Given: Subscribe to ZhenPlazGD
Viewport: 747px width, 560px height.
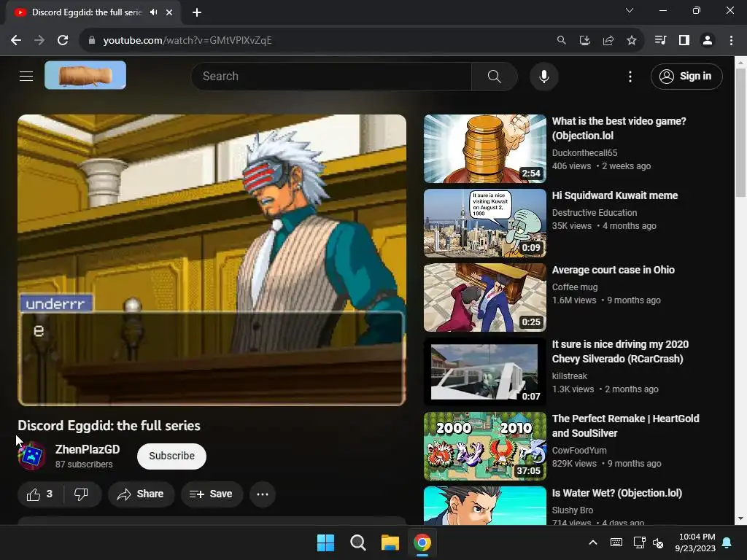Looking at the screenshot, I should coord(171,456).
